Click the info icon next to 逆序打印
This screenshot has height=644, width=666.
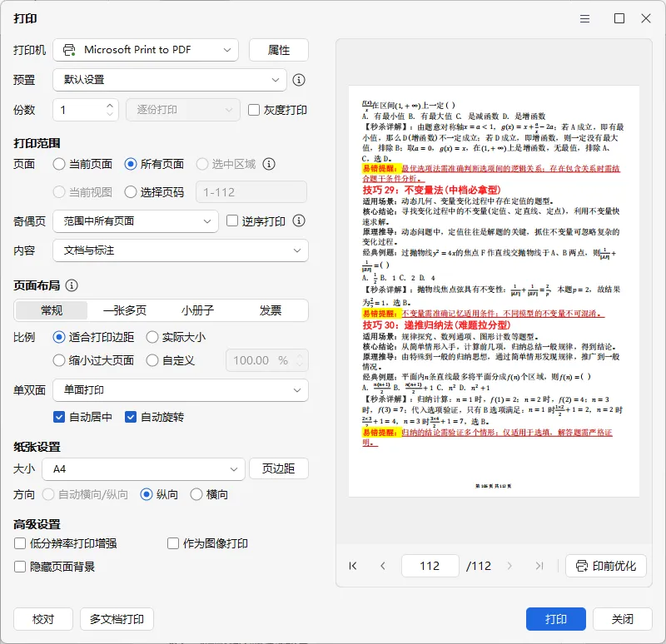tap(299, 220)
